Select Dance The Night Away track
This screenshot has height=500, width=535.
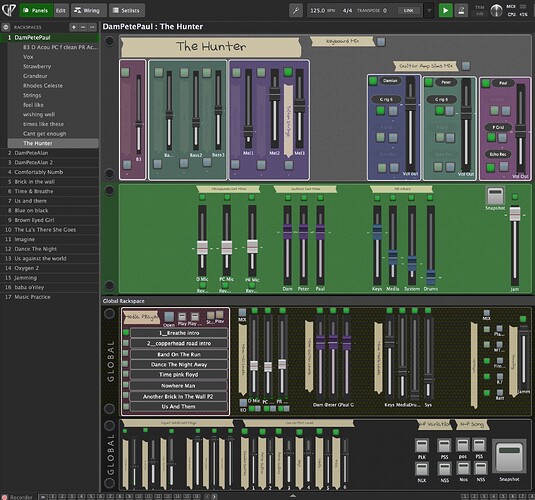179,365
